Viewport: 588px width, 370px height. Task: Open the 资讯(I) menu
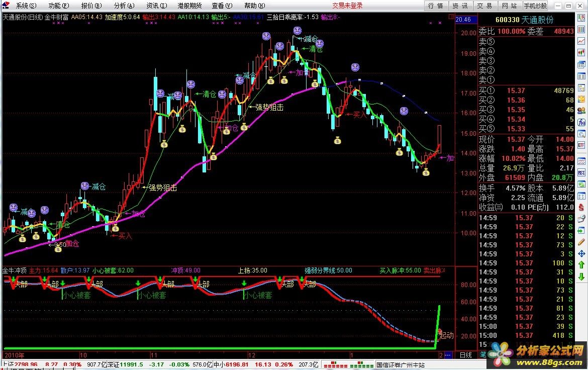[x=156, y=6]
